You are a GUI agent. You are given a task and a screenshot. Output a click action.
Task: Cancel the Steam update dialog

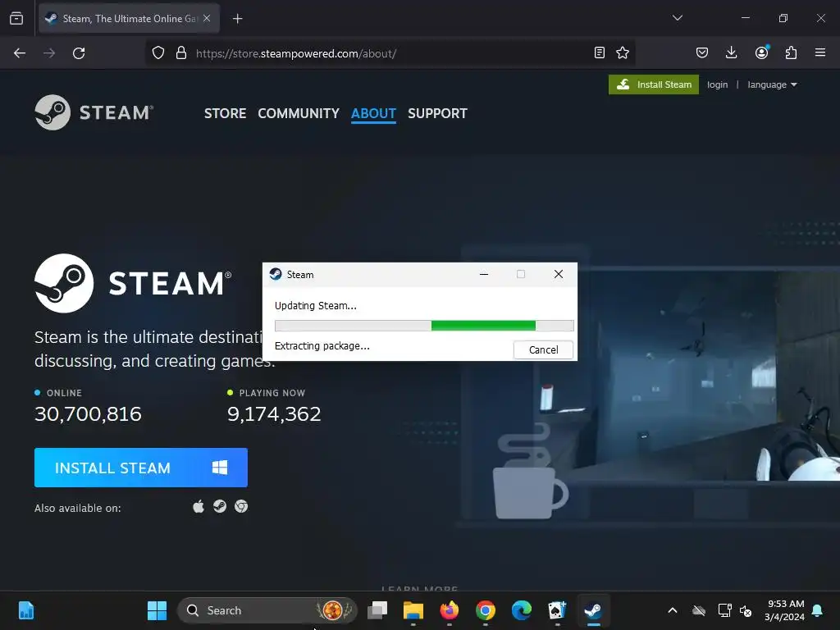[x=543, y=349]
